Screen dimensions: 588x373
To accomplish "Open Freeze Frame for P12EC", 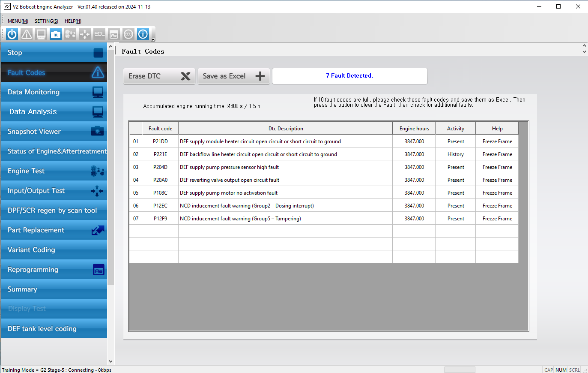I will 497,206.
